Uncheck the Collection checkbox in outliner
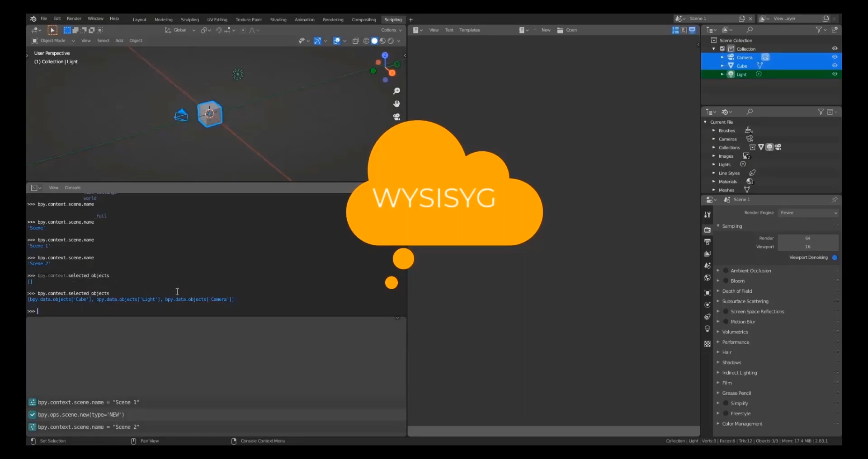Screen dimensions: 868x459 pyautogui.click(x=722, y=49)
